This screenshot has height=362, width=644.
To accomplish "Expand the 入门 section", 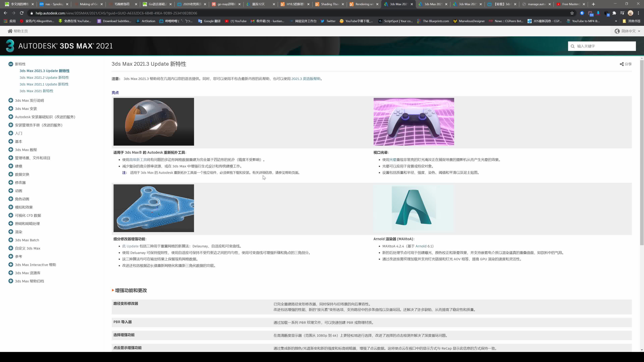I will click(x=11, y=133).
